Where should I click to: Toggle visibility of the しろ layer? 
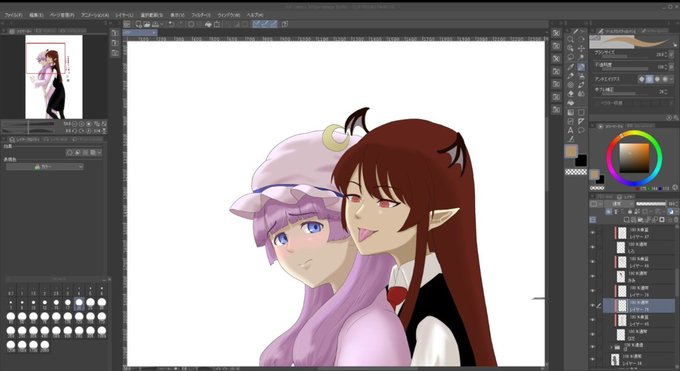click(x=593, y=247)
